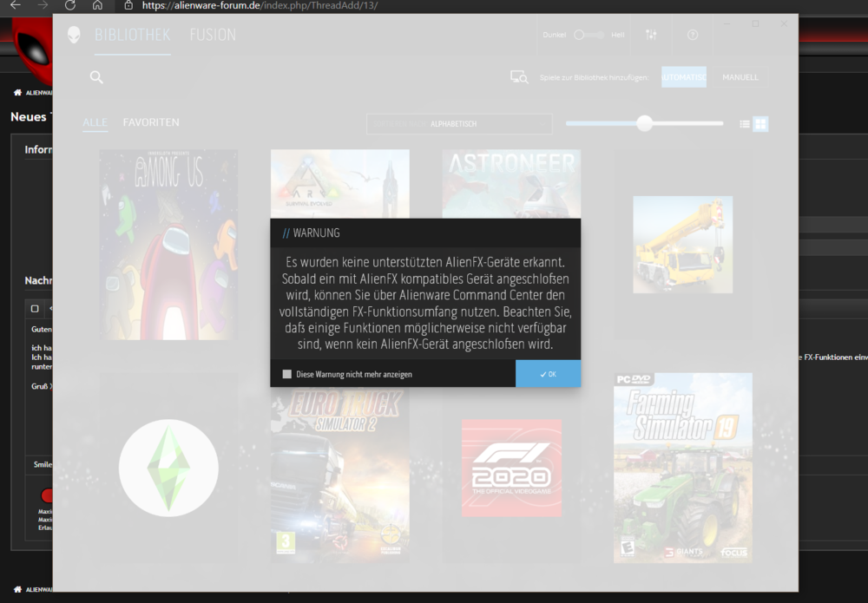Adjust the thumbnail size slider
The image size is (868, 603).
tap(644, 123)
